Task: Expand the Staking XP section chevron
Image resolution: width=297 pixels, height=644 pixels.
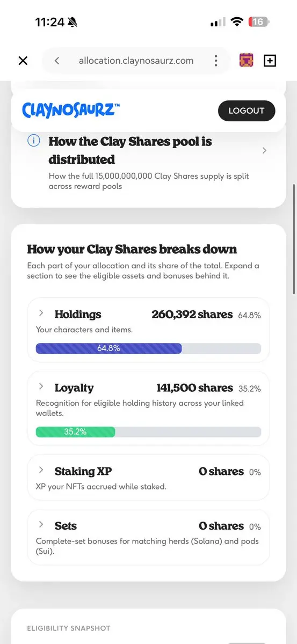Action: [x=41, y=470]
